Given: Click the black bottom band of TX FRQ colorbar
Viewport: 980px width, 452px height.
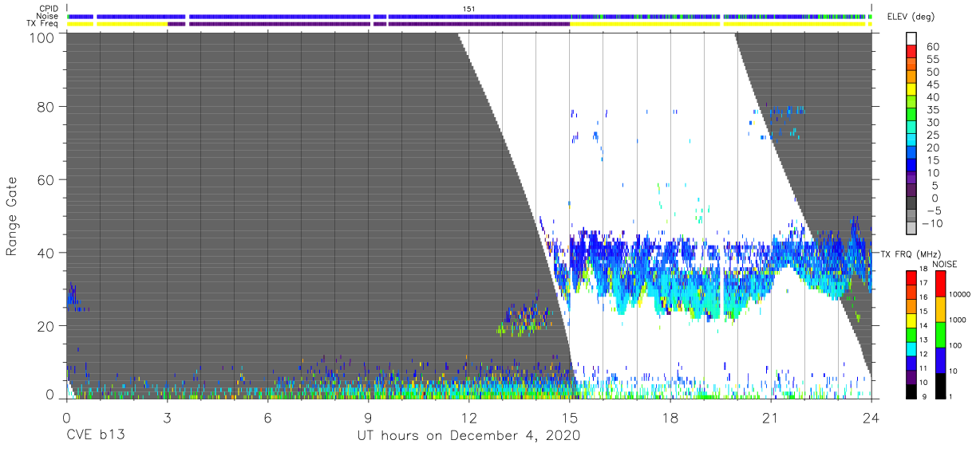Looking at the screenshot, I should coord(911,391).
